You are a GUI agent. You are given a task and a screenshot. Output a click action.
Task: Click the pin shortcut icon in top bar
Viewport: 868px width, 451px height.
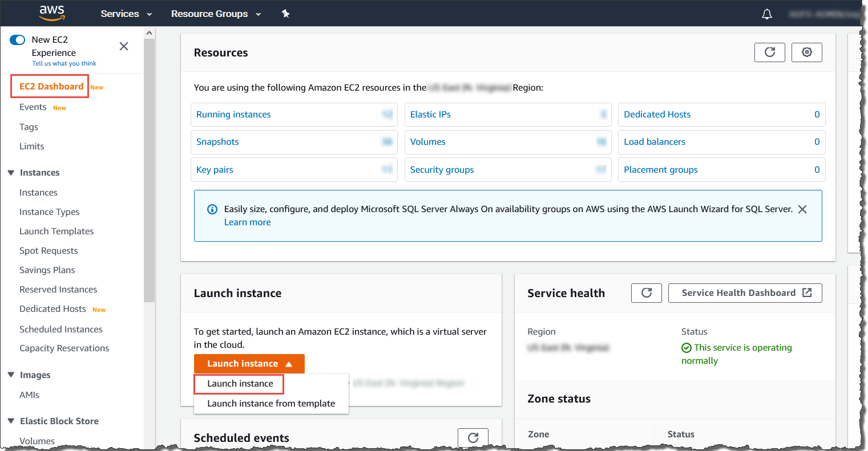point(285,14)
